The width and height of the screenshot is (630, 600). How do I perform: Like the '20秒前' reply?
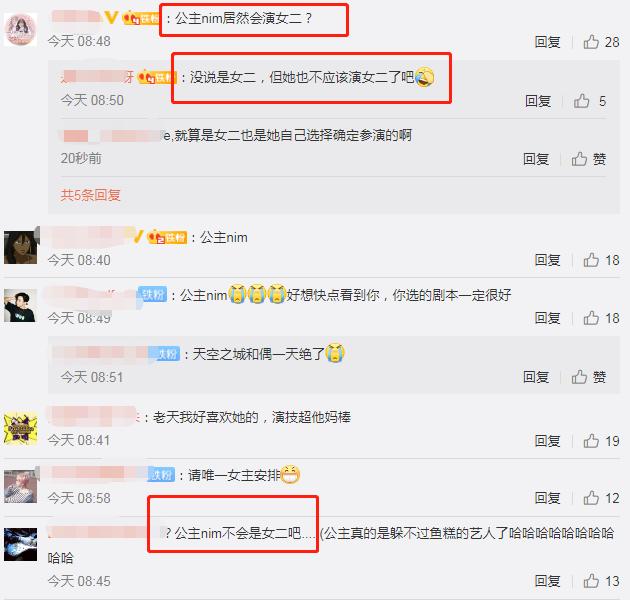tap(589, 159)
